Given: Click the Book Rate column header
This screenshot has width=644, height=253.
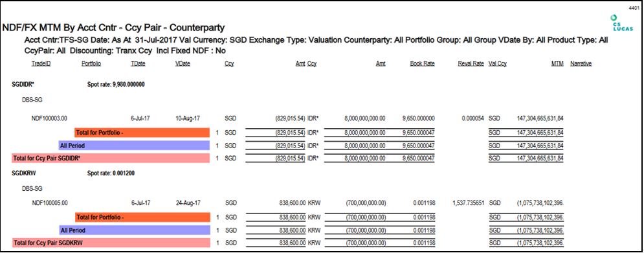Looking at the screenshot, I should tap(422, 63).
